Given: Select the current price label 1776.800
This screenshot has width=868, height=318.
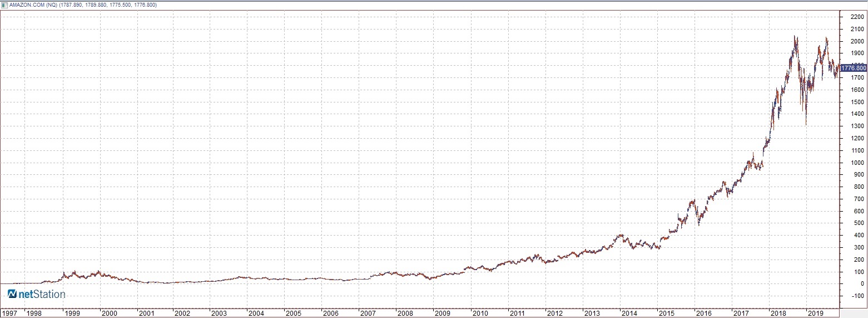Looking at the screenshot, I should pos(853,68).
